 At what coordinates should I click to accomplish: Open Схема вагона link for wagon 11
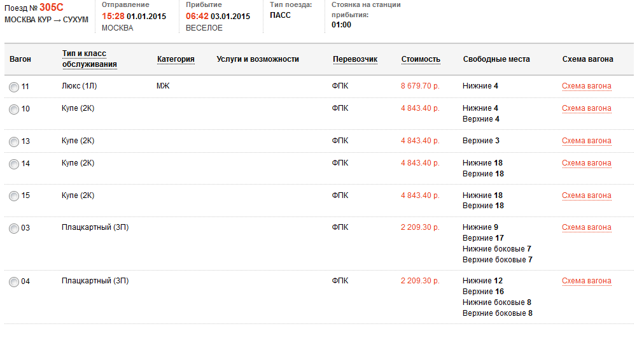pos(586,87)
